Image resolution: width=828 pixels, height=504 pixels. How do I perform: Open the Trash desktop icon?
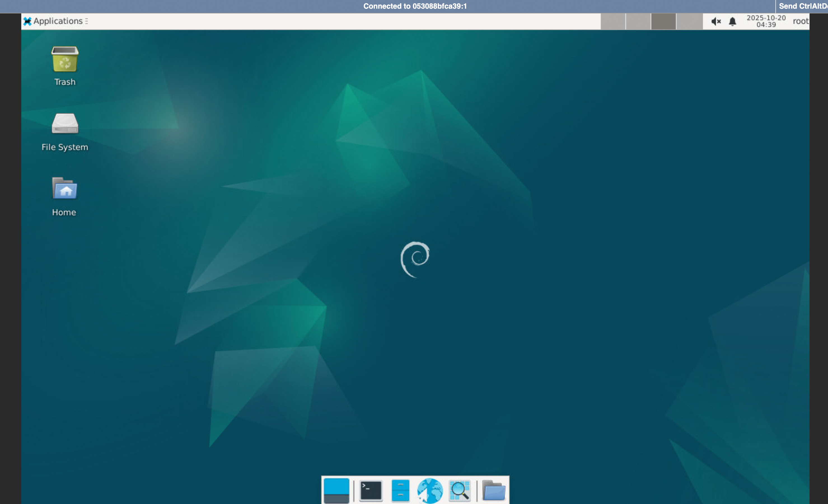[x=65, y=60]
